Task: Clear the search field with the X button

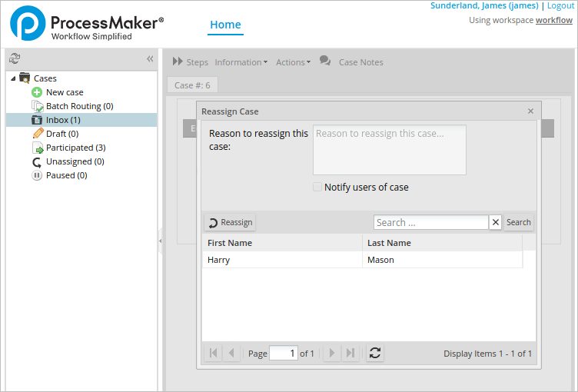Action: 496,222
